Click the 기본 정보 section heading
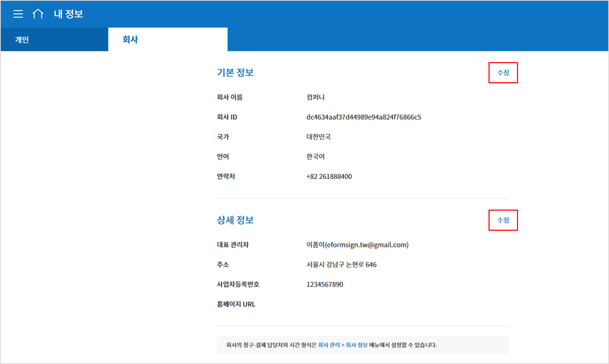Image resolution: width=609 pixels, height=364 pixels. (x=235, y=73)
